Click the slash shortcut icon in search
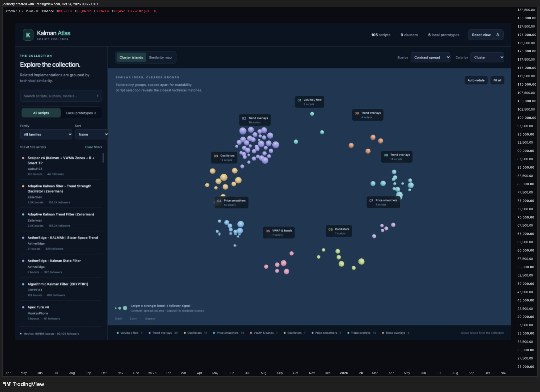 pyautogui.click(x=98, y=96)
